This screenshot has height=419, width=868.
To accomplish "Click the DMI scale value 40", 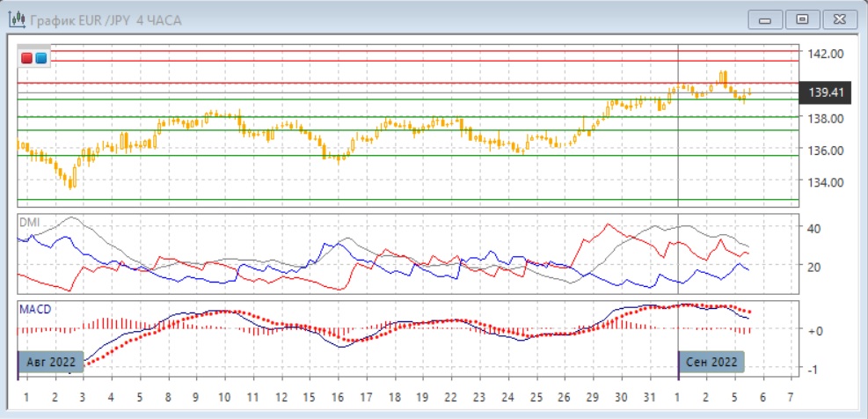I will tap(814, 229).
